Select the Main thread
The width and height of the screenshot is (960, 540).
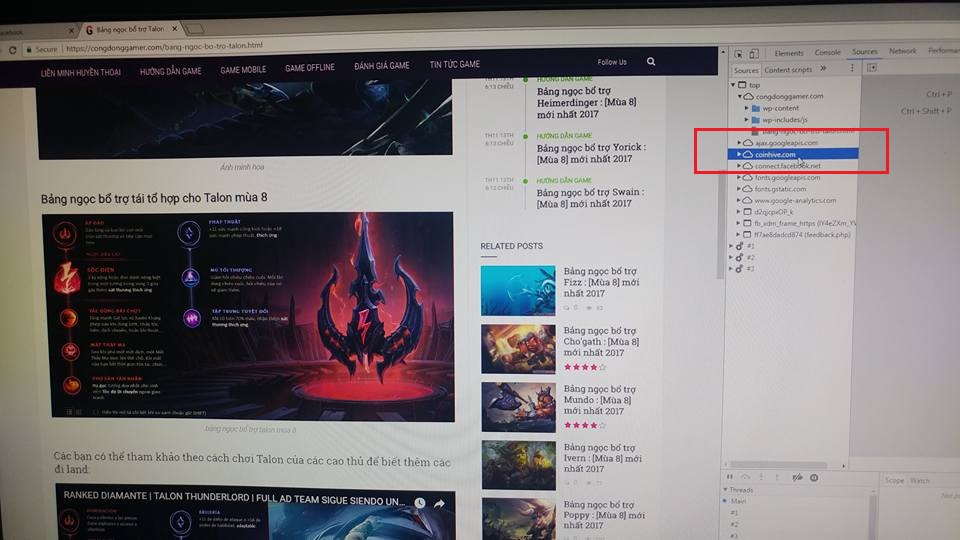pos(738,501)
